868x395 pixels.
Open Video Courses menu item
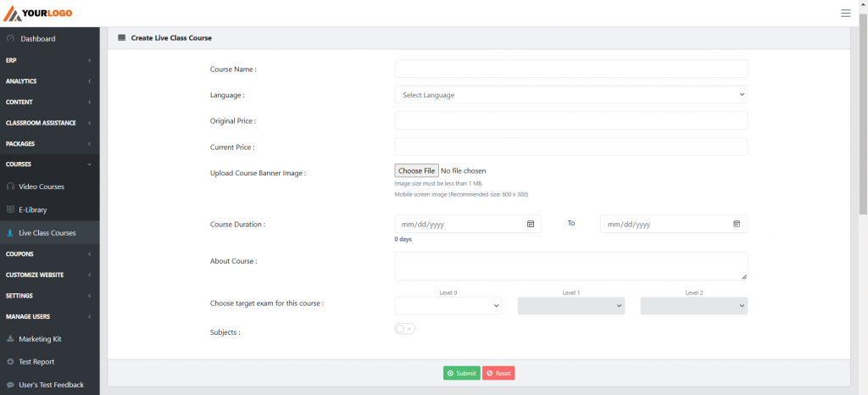50,186
